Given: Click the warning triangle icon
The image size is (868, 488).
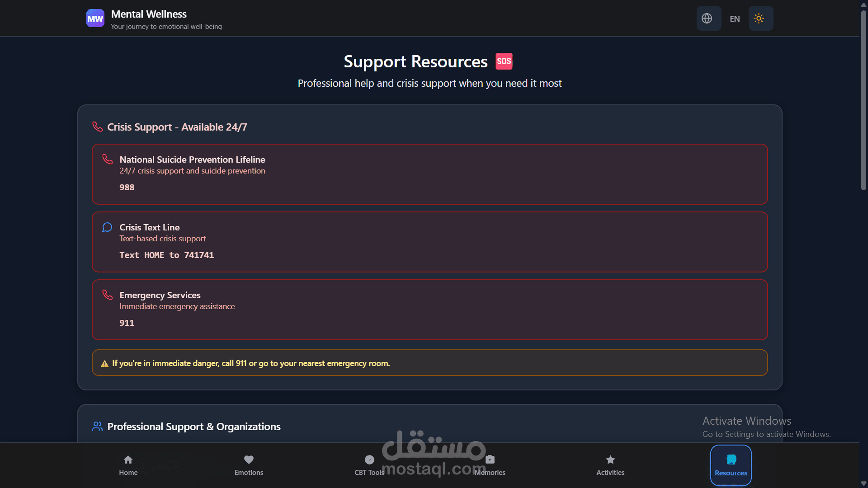Looking at the screenshot, I should point(104,363).
